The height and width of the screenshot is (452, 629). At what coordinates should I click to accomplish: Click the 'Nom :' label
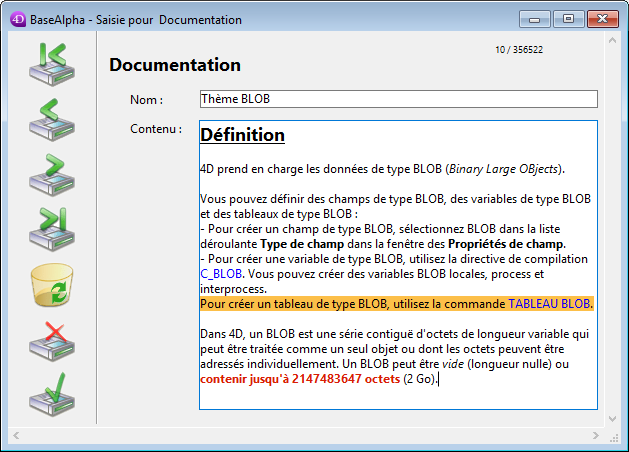point(146,100)
